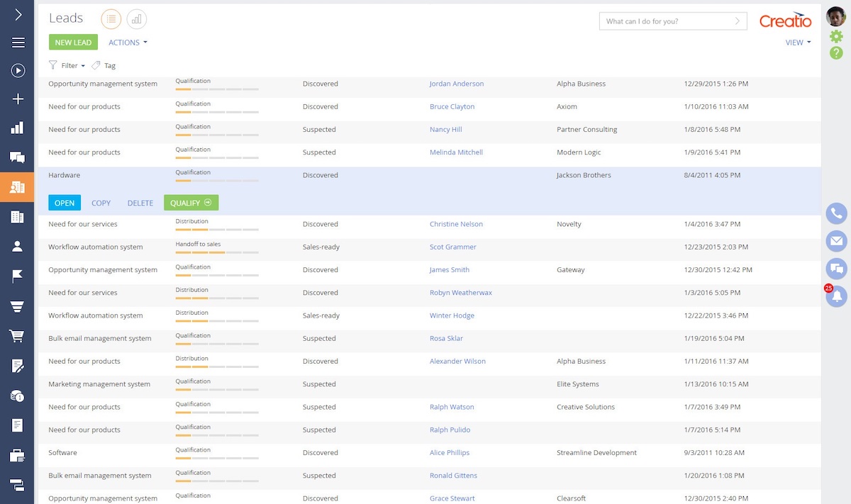Open the Christine Nelson contact link
Screen dimensions: 851x504
[456, 224]
